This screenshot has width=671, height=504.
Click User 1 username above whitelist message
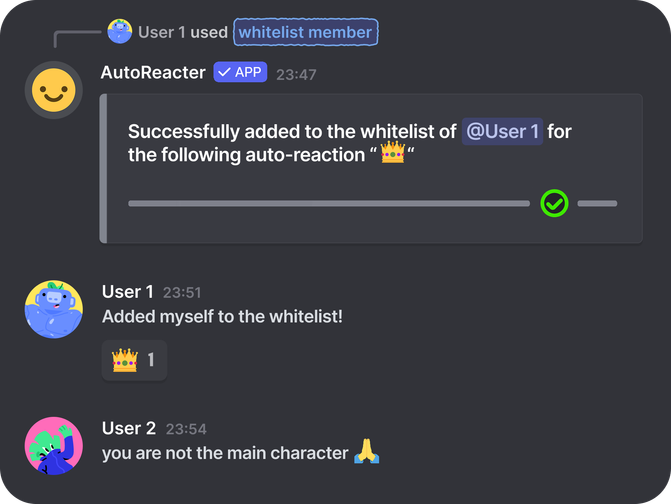(128, 292)
